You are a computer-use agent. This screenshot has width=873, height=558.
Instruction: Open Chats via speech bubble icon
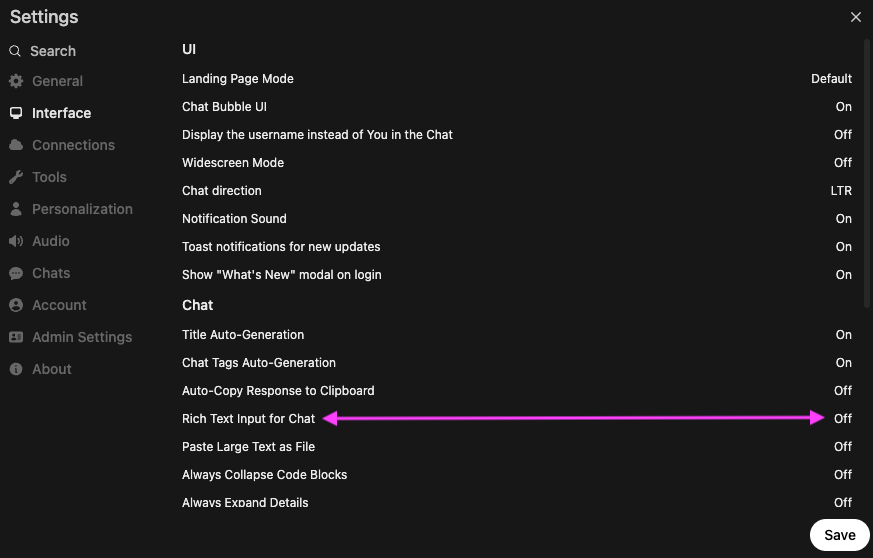(16, 273)
